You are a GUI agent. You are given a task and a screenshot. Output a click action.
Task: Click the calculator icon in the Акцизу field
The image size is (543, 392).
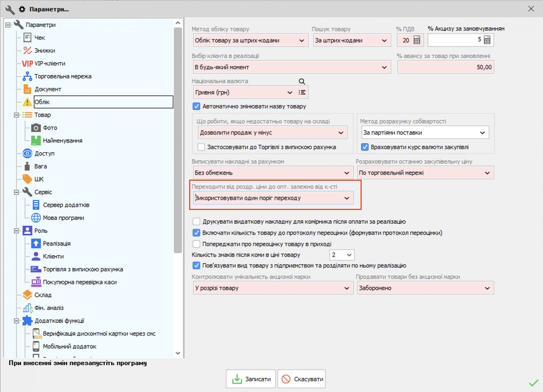[x=487, y=40]
